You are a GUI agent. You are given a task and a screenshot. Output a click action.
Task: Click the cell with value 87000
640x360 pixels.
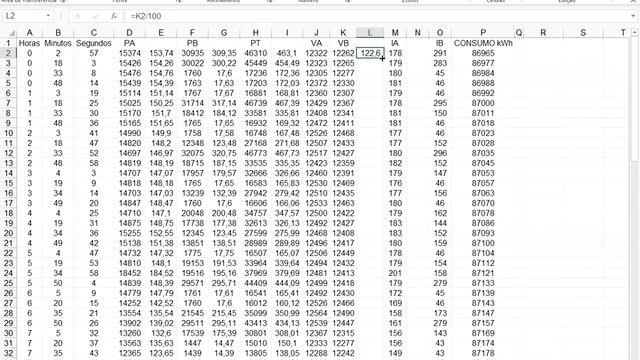pyautogui.click(x=483, y=103)
